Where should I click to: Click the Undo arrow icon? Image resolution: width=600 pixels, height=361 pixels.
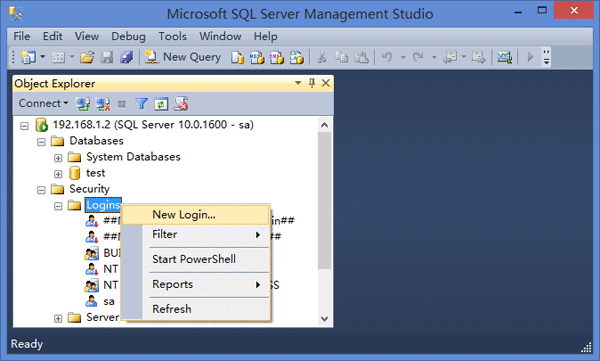tap(387, 57)
